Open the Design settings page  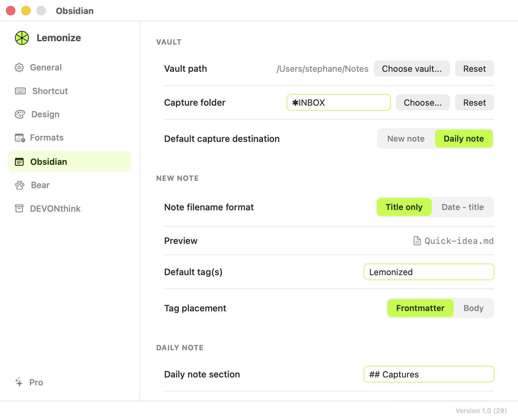point(70,114)
